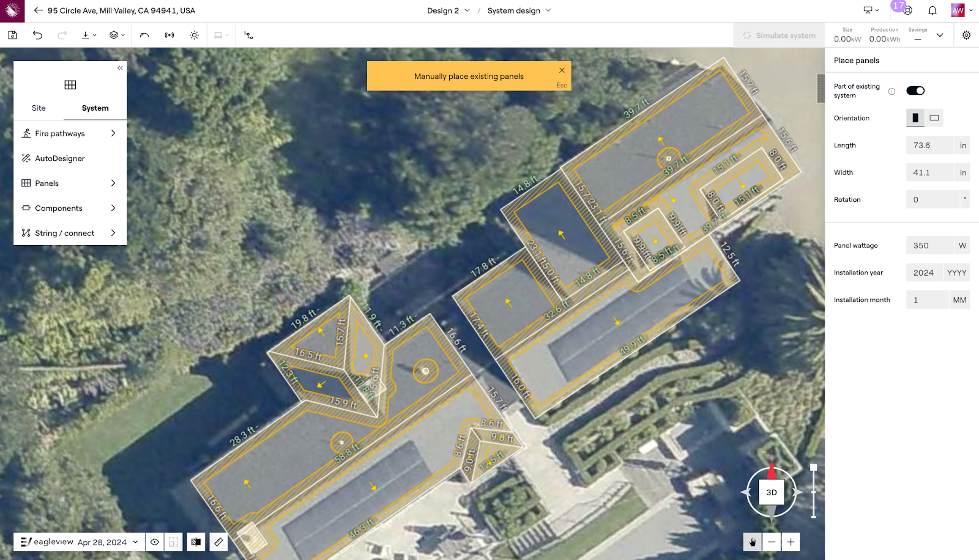This screenshot has width=979, height=560.
Task: Activate the hand pan tool
Action: point(752,542)
